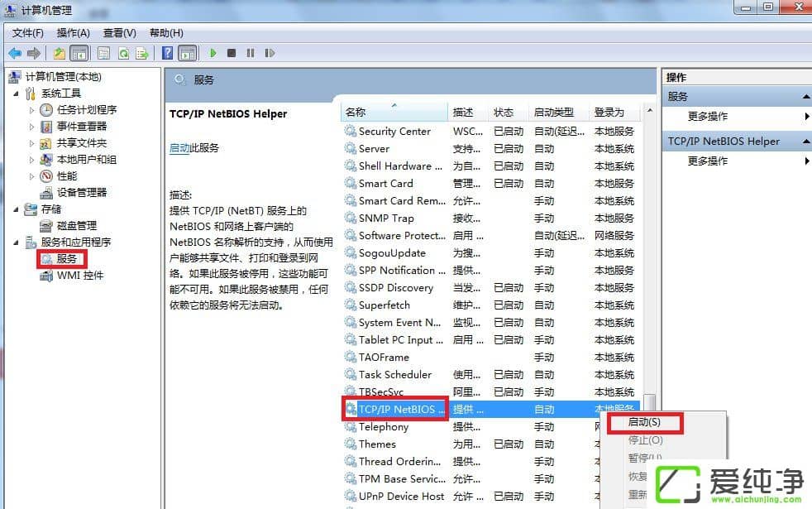Click the Stop service square icon
The image size is (812, 509).
pos(232,54)
